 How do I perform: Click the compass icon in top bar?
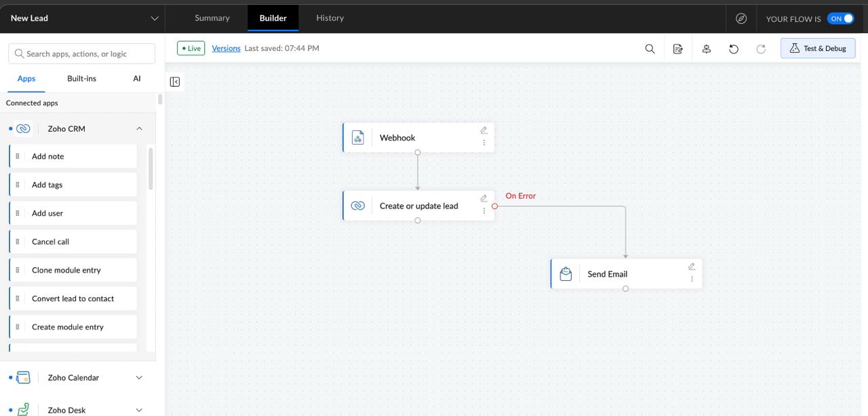(x=741, y=18)
